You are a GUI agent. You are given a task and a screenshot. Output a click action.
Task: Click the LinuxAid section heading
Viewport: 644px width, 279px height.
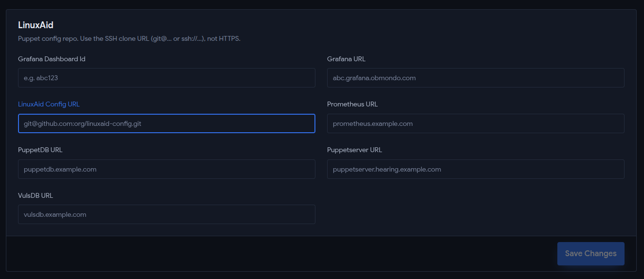(x=36, y=25)
